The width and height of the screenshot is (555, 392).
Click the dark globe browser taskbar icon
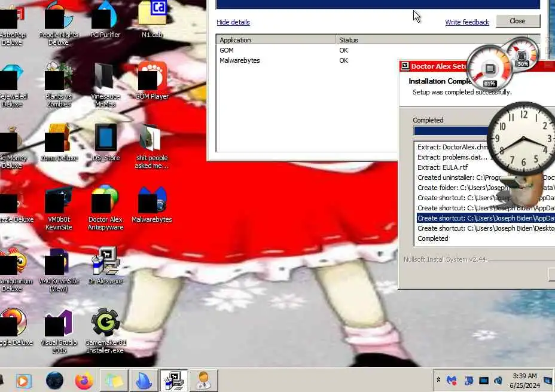pyautogui.click(x=54, y=381)
